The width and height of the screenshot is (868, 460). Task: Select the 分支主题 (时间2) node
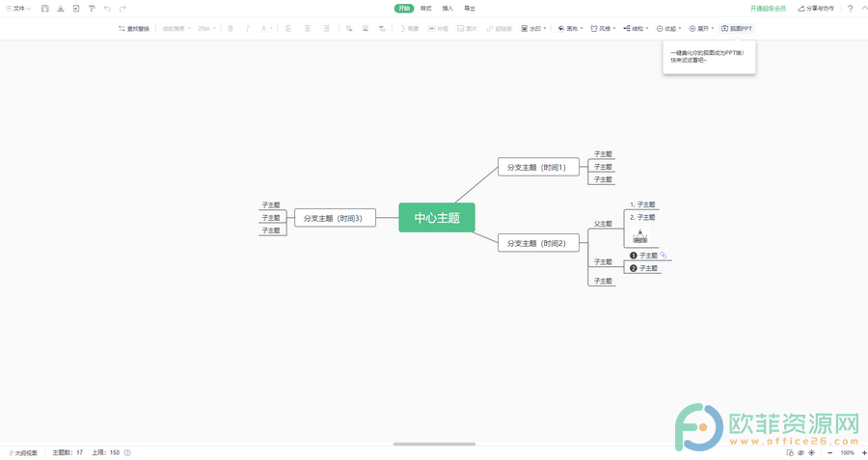pyautogui.click(x=538, y=243)
